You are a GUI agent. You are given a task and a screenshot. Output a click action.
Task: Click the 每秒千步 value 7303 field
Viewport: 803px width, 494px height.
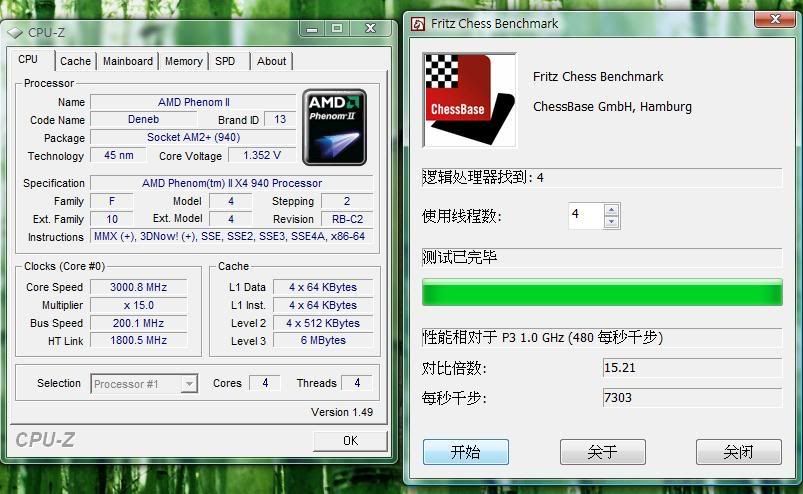pos(693,398)
